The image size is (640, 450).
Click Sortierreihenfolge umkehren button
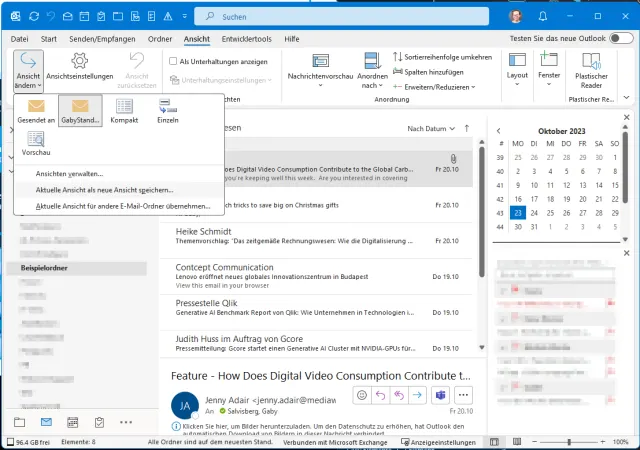coord(442,57)
